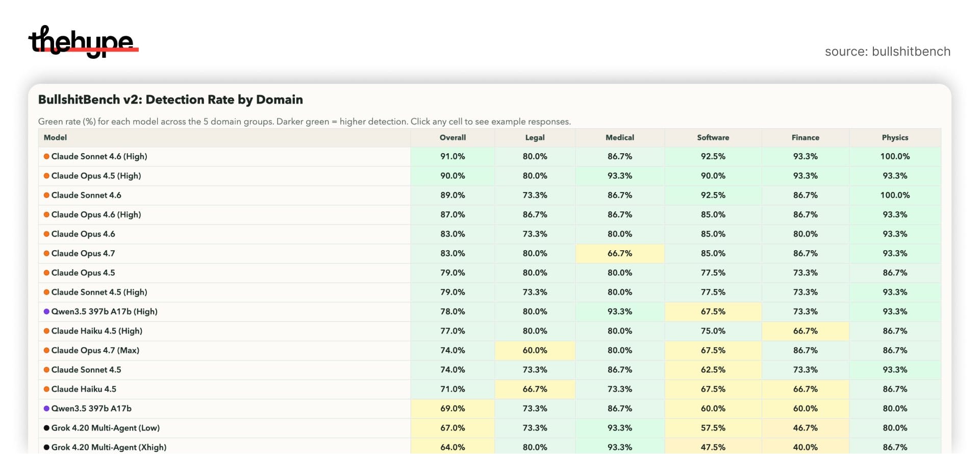The height and width of the screenshot is (454, 980).
Task: Click the black dot beside Grok 4.20 Multi-Agent (Xhigh)
Action: click(46, 448)
